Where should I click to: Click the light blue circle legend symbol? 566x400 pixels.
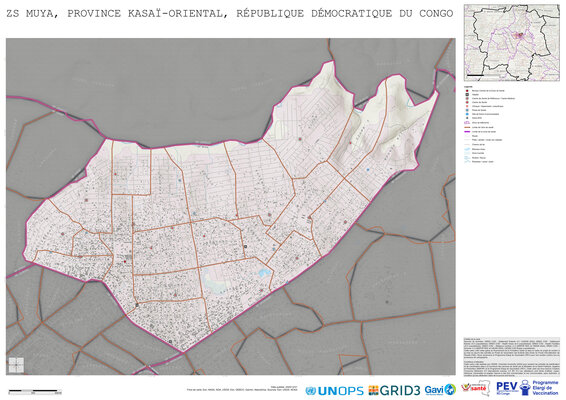pyautogui.click(x=467, y=114)
